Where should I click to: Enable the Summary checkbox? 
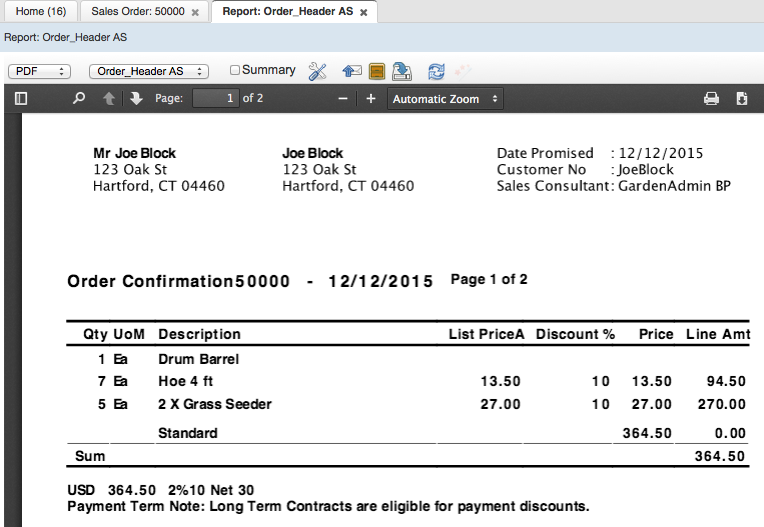coord(235,70)
